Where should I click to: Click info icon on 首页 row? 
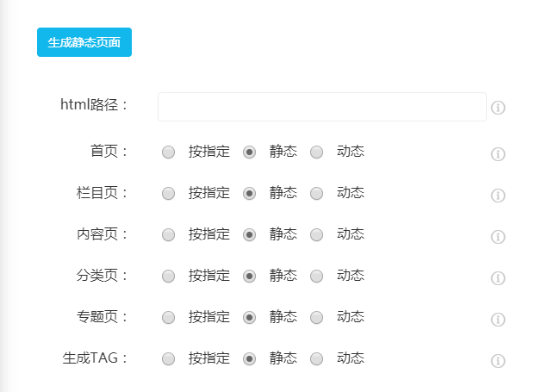pyautogui.click(x=498, y=154)
